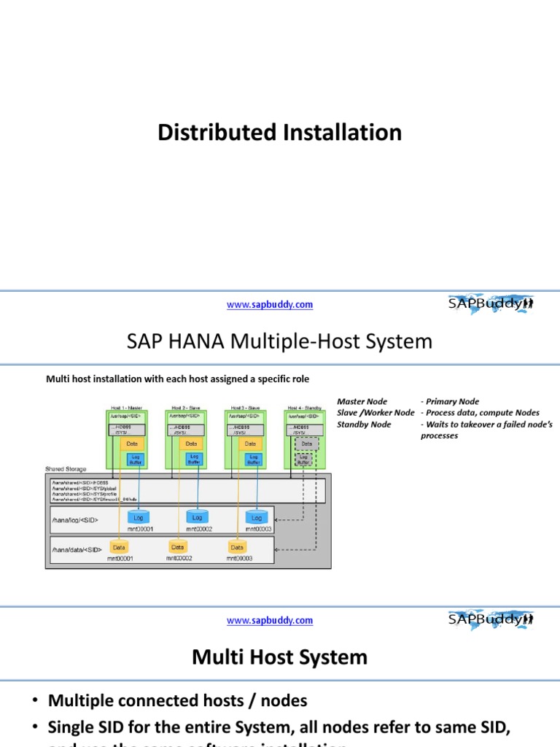This screenshot has width=560, height=747.
Task: Click the Host 3 - Slave box
Action: click(245, 439)
